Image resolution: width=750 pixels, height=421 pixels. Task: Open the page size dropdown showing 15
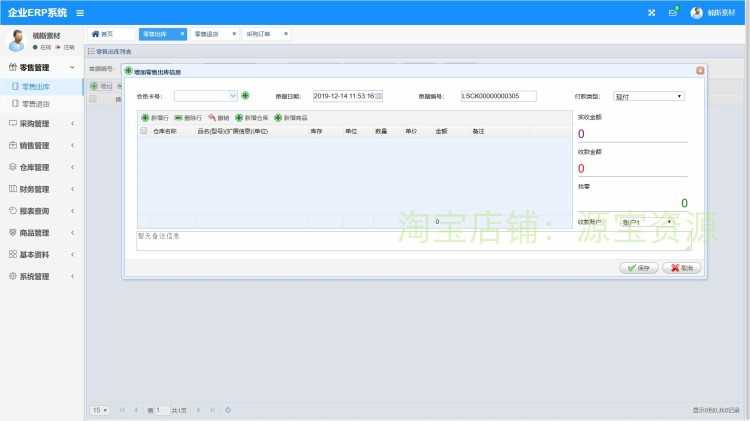[100, 410]
